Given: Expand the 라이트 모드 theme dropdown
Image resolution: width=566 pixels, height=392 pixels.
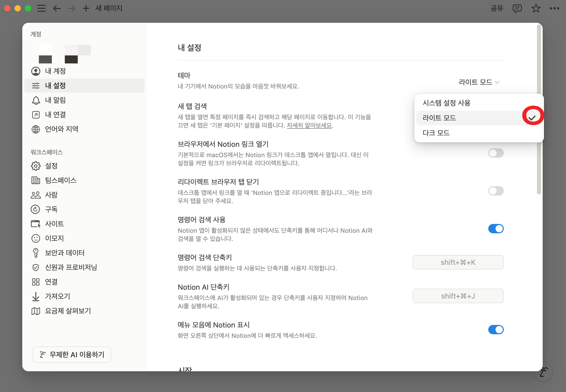Looking at the screenshot, I should click(479, 82).
